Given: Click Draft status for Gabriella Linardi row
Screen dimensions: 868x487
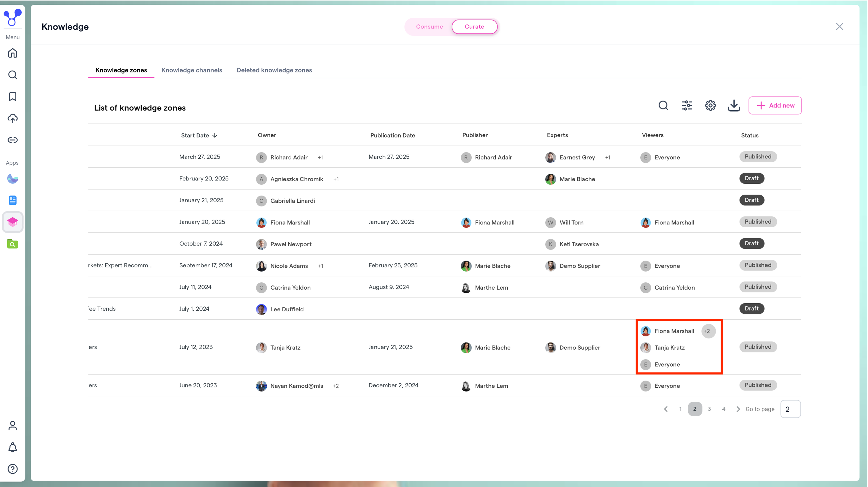Looking at the screenshot, I should pyautogui.click(x=751, y=200).
